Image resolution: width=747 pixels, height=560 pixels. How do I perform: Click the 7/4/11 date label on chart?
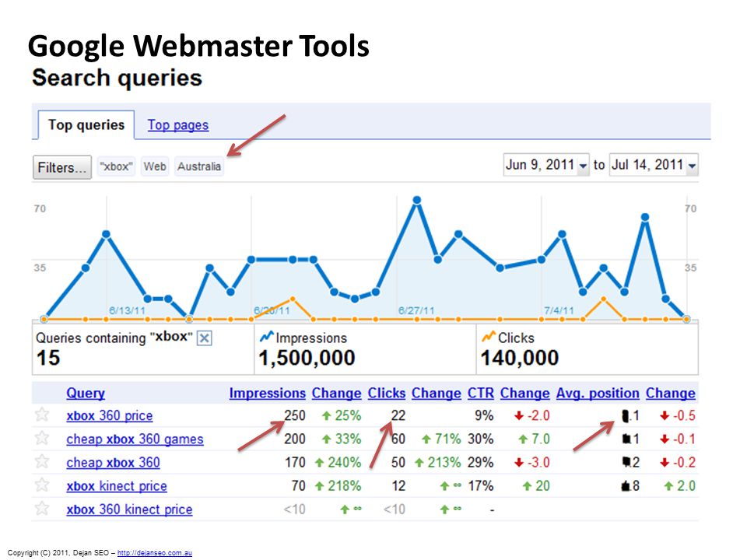559,310
